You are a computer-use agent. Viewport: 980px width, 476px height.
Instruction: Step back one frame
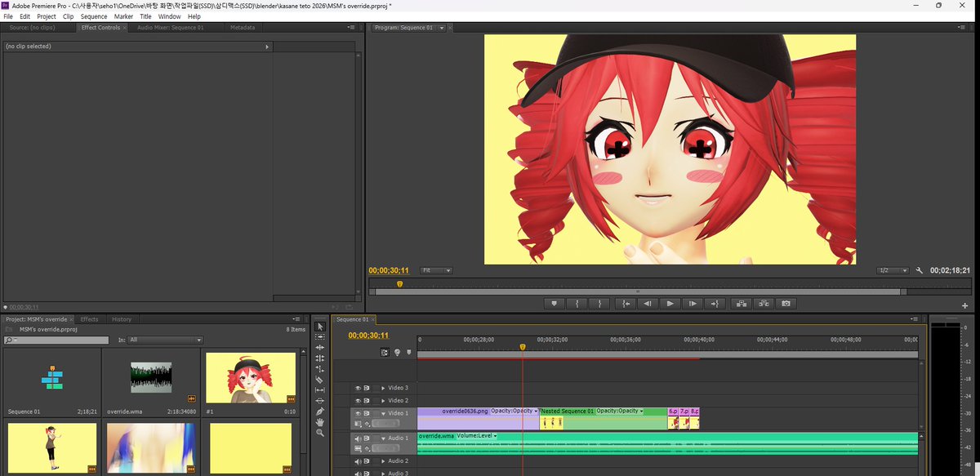647,303
